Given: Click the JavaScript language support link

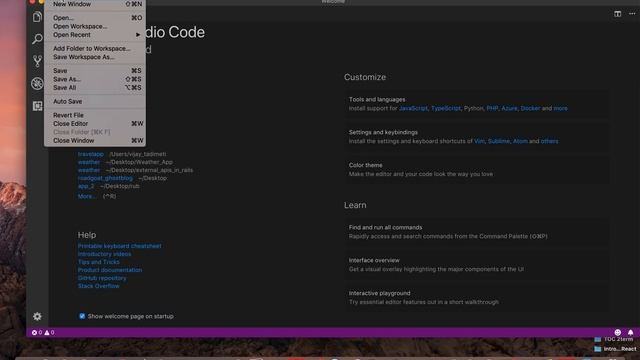Looking at the screenshot, I should point(413,108).
